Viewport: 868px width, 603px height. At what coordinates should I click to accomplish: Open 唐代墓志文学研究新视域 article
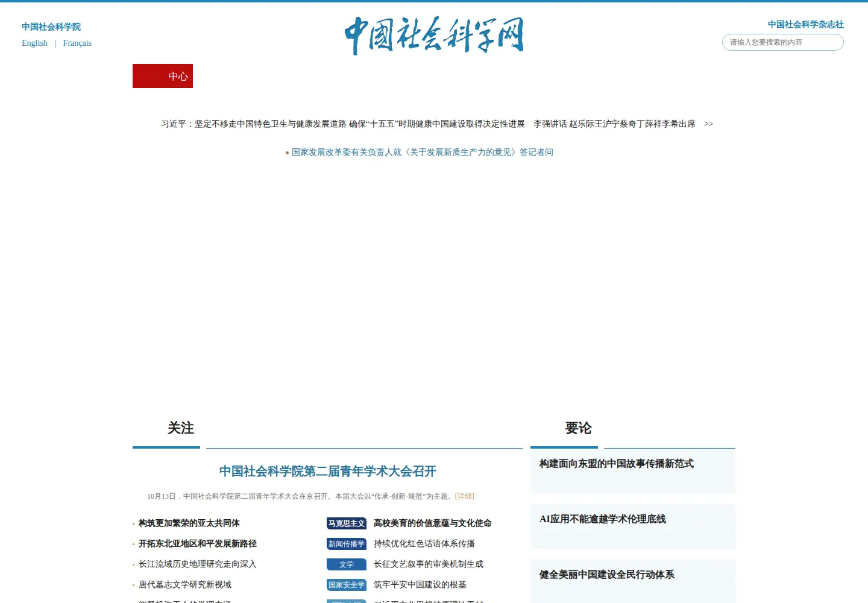pos(184,584)
